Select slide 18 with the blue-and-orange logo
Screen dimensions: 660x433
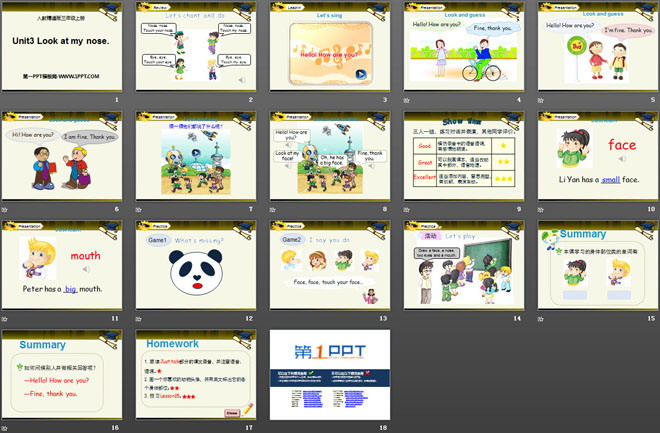pyautogui.click(x=330, y=374)
